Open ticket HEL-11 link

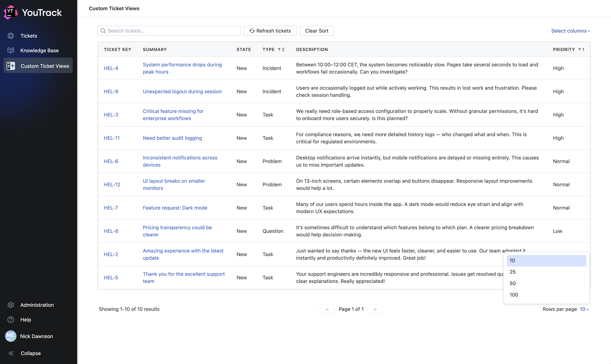coord(112,138)
